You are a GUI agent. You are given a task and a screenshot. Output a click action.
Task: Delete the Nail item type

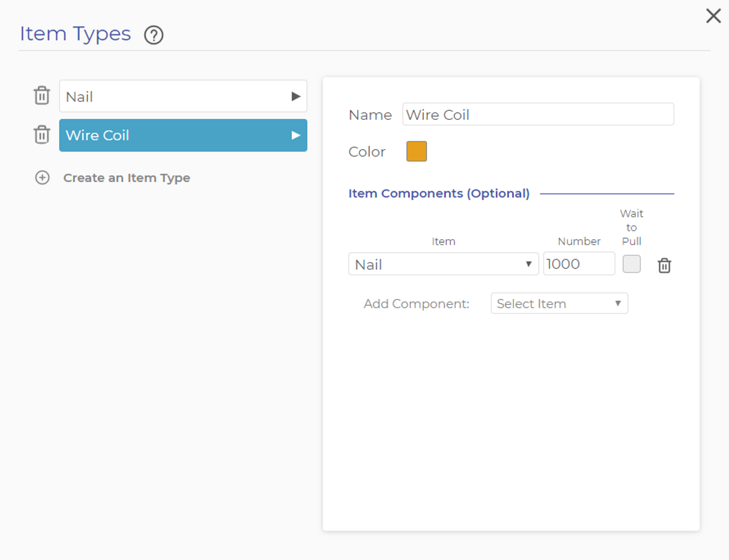click(x=42, y=96)
